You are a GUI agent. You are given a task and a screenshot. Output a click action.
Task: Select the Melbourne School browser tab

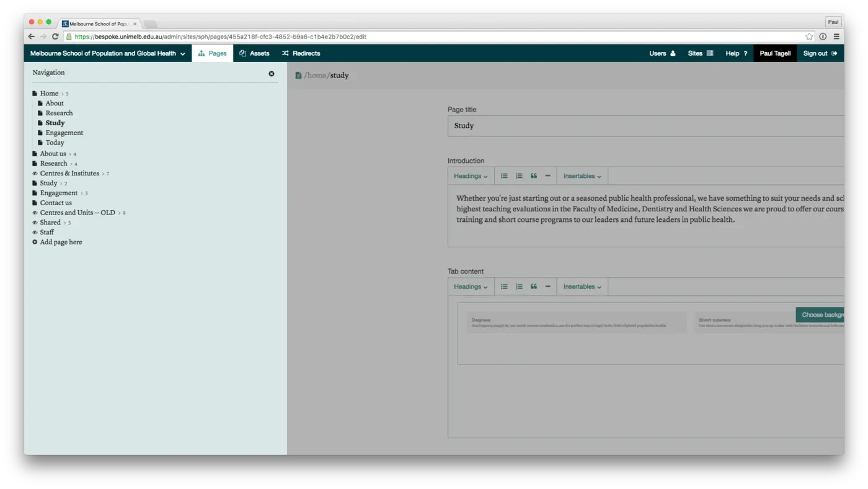pos(99,24)
